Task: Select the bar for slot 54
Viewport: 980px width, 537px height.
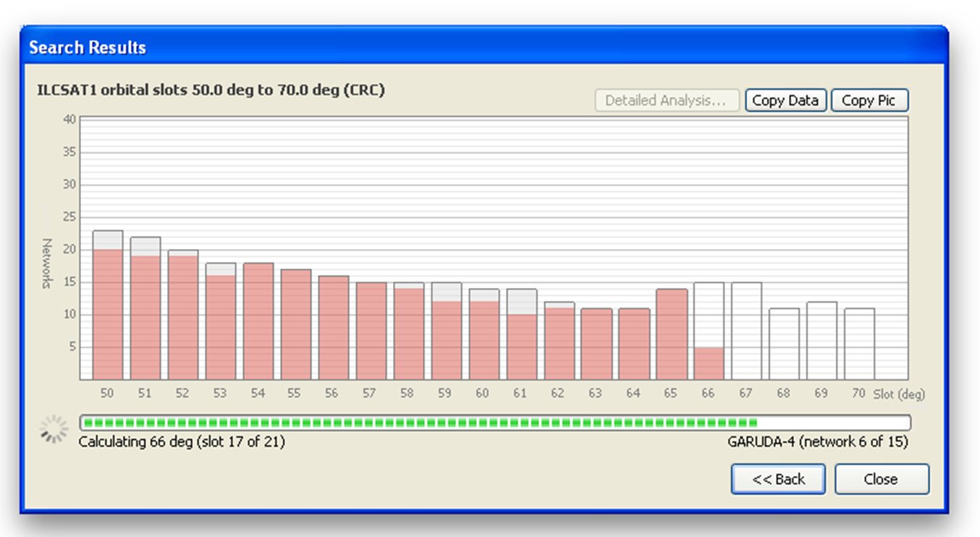Action: click(x=258, y=321)
